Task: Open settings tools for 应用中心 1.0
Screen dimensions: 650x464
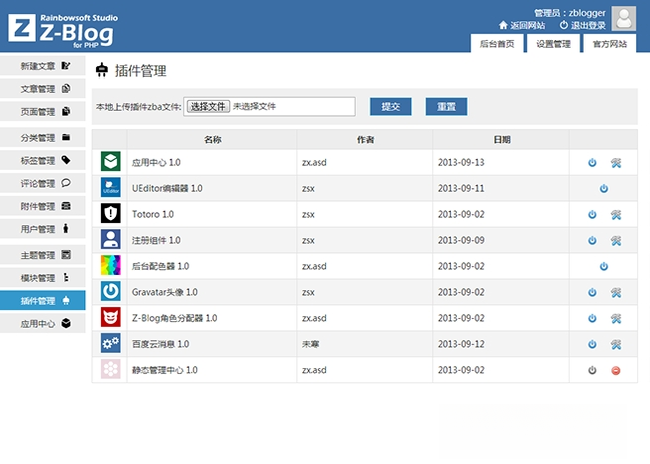Action: (616, 163)
